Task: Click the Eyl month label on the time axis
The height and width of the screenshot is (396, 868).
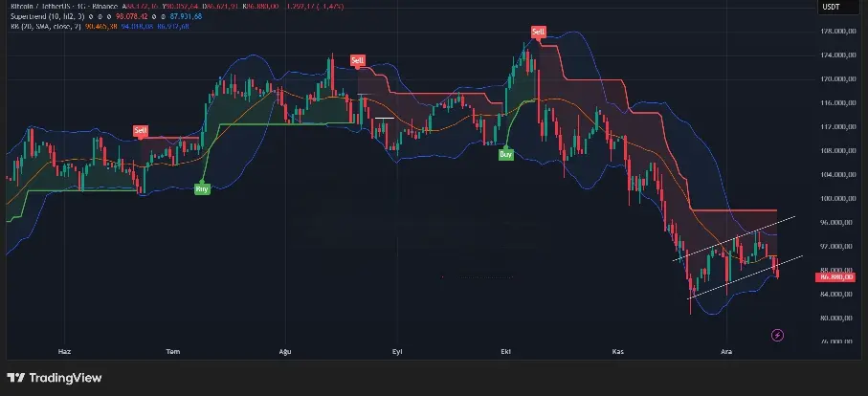Action: pyautogui.click(x=396, y=351)
